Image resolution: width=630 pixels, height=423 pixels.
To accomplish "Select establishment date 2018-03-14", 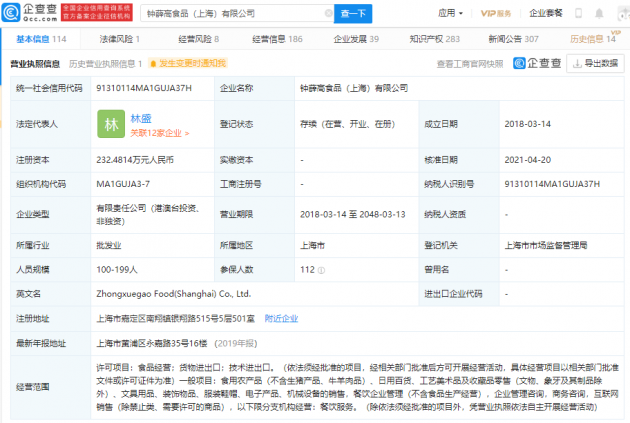I will click(528, 124).
